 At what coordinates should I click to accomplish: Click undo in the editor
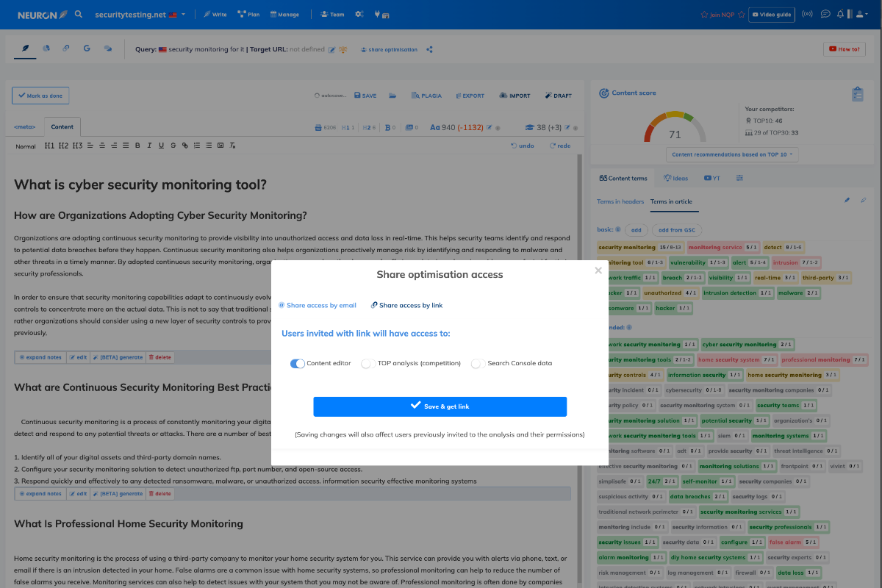(x=523, y=146)
